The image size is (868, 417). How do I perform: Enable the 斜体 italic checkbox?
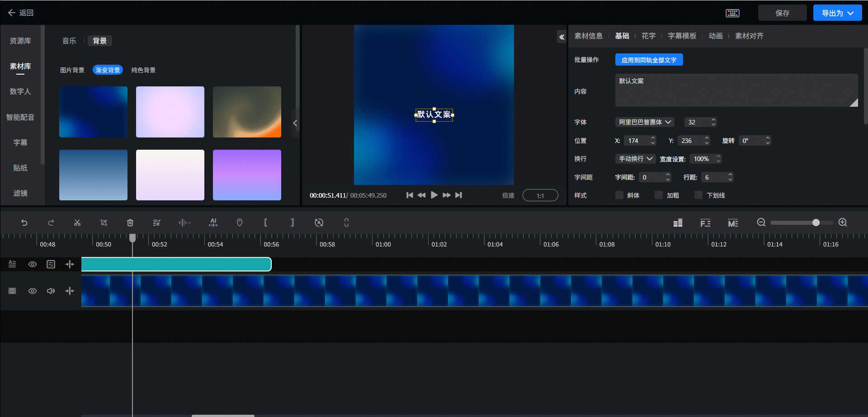(619, 195)
